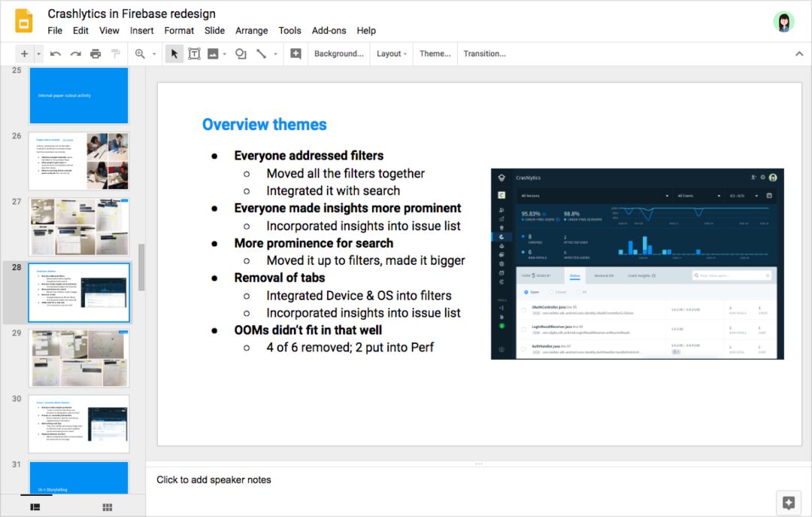The image size is (812, 517).
Task: Print the presentation
Action: coord(95,53)
